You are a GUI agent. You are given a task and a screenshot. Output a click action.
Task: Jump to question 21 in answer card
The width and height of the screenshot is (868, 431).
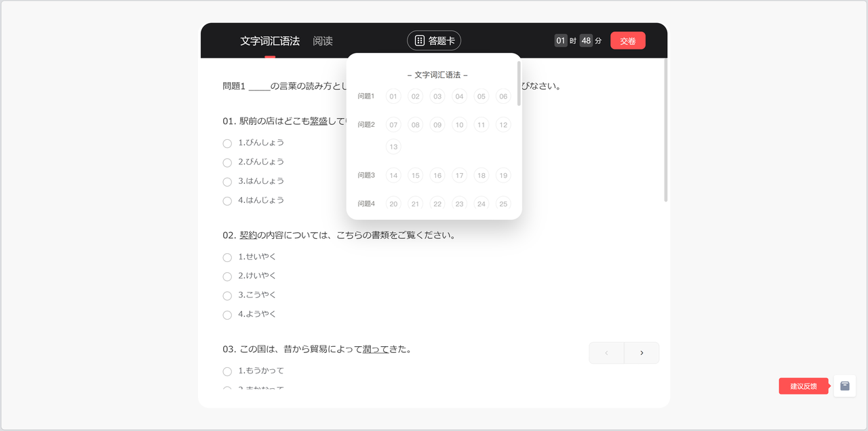tap(416, 204)
